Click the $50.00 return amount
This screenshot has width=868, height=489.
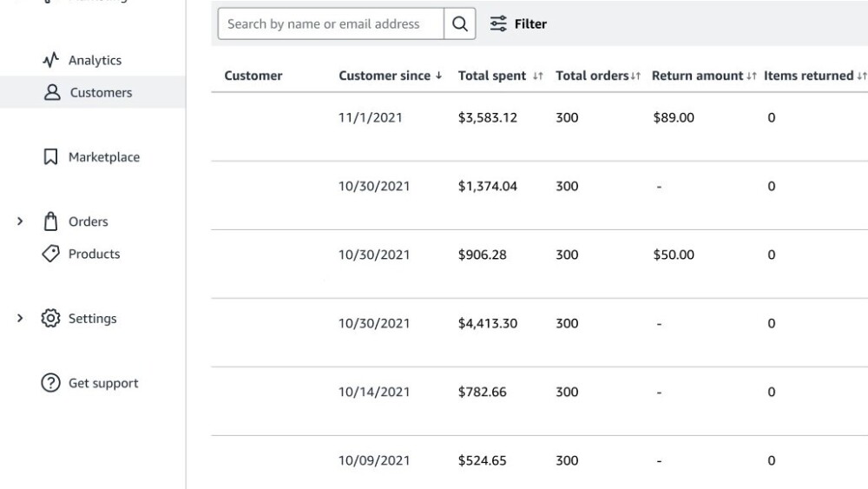[674, 254]
